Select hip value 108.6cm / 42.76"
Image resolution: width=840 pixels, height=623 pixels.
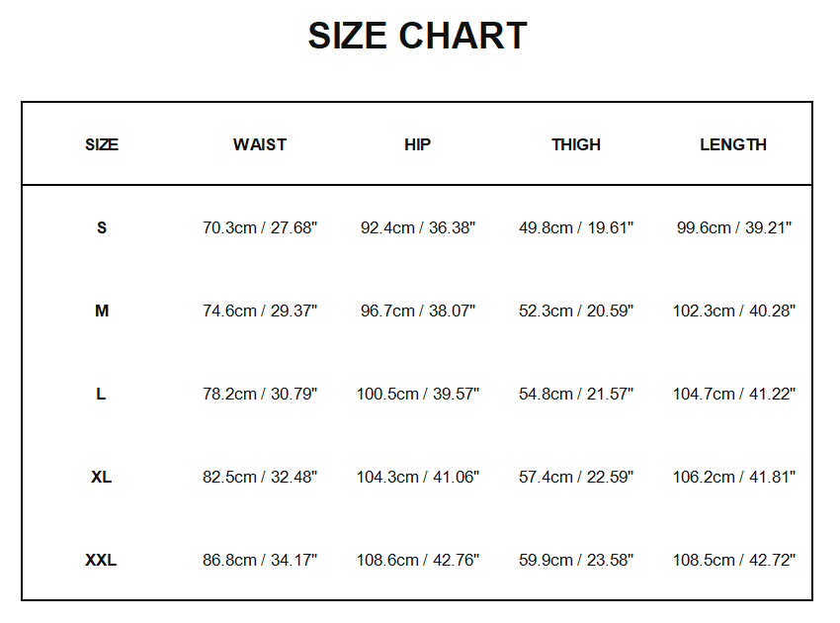pyautogui.click(x=418, y=560)
